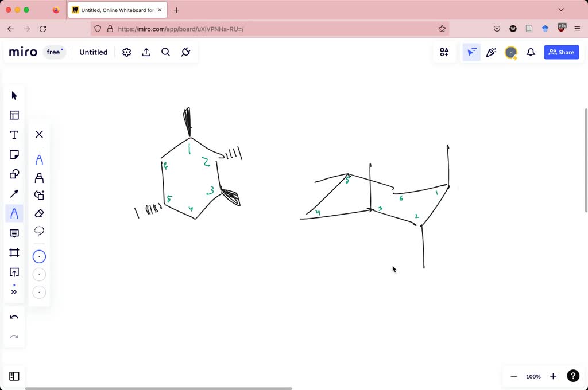Toggle the frames panel at bottom left
The image size is (588, 390).
pyautogui.click(x=14, y=376)
